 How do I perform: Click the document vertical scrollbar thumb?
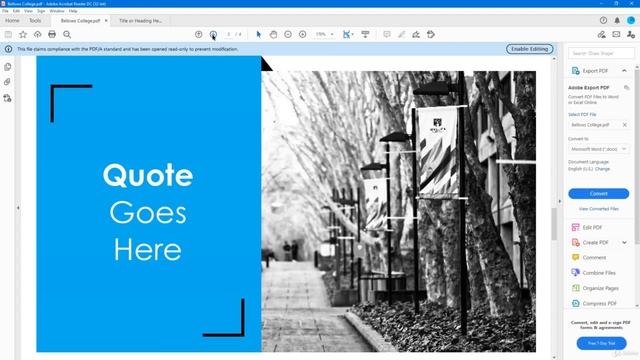554,224
